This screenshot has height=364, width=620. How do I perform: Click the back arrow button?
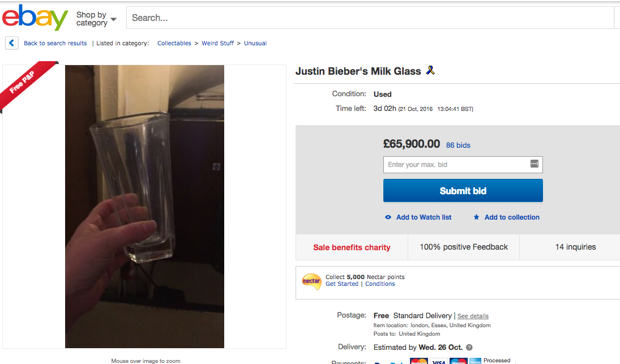click(x=12, y=43)
